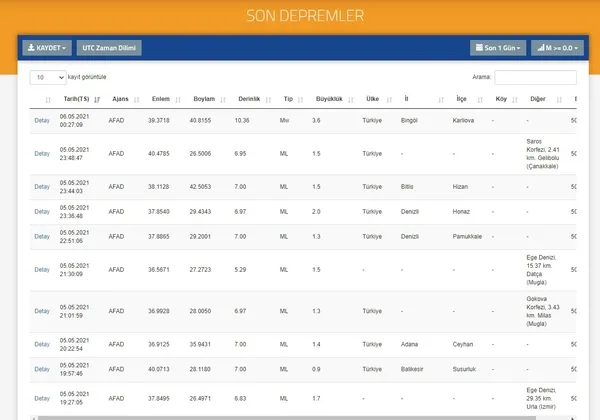Open the KAYDET download dropdown
The height and width of the screenshot is (420, 600).
click(x=46, y=47)
